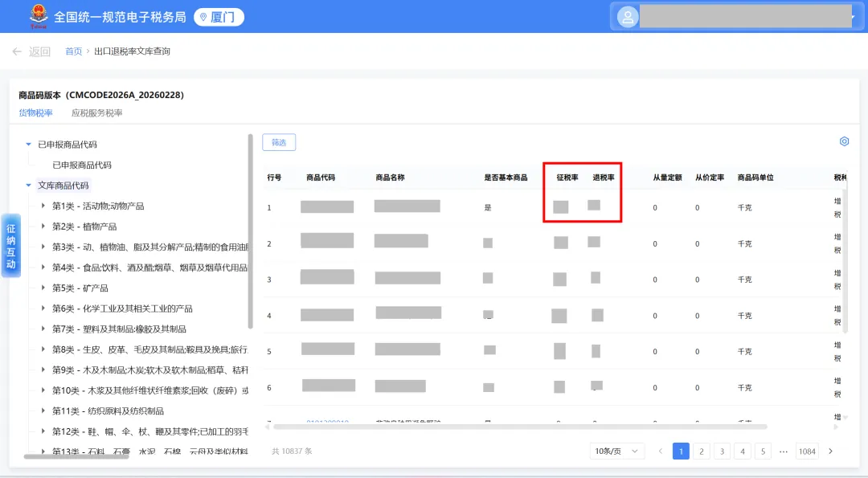
Task: Expand 第6类 化学工业 category
Action: [x=43, y=308]
